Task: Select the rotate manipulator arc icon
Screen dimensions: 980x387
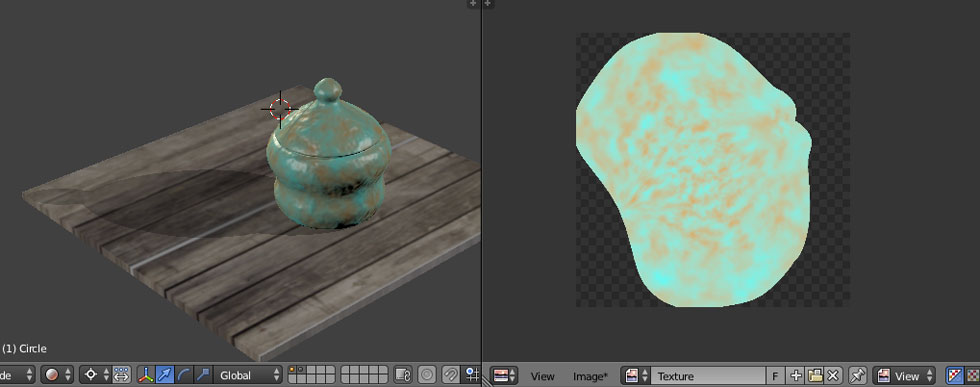Action: coord(184,375)
